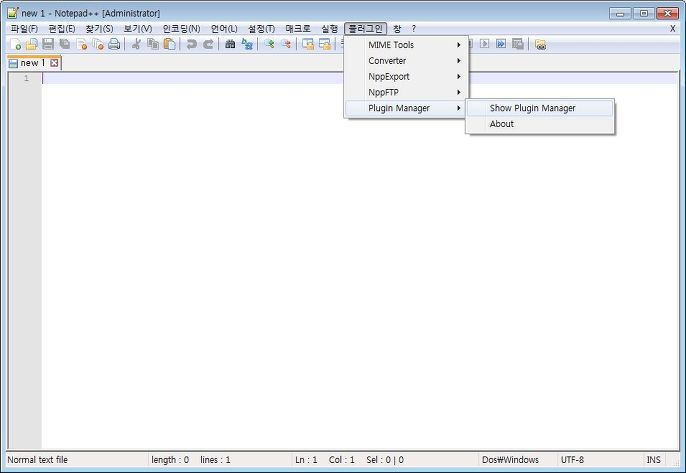Click the Save toolbar icon
The height and width of the screenshot is (473, 686).
pos(48,44)
